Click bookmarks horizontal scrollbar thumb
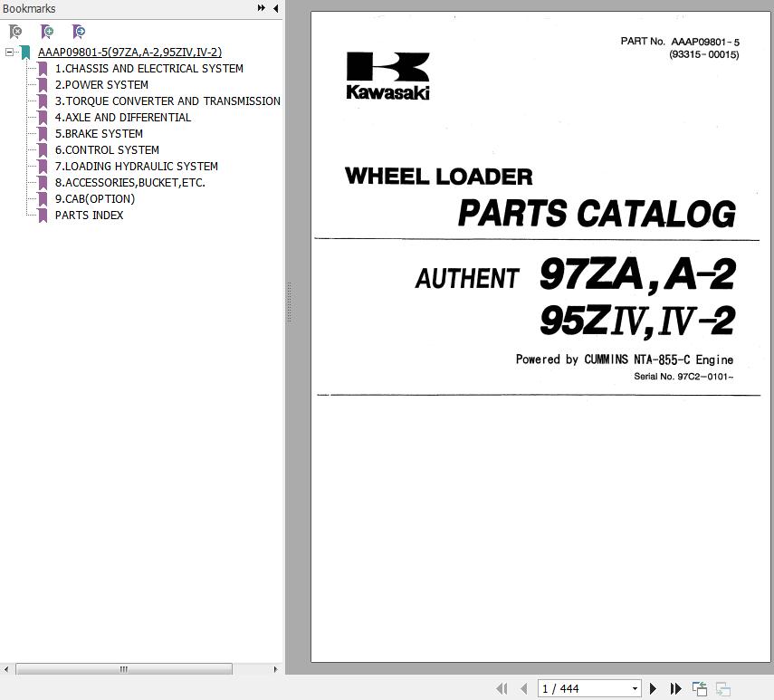 click(124, 669)
